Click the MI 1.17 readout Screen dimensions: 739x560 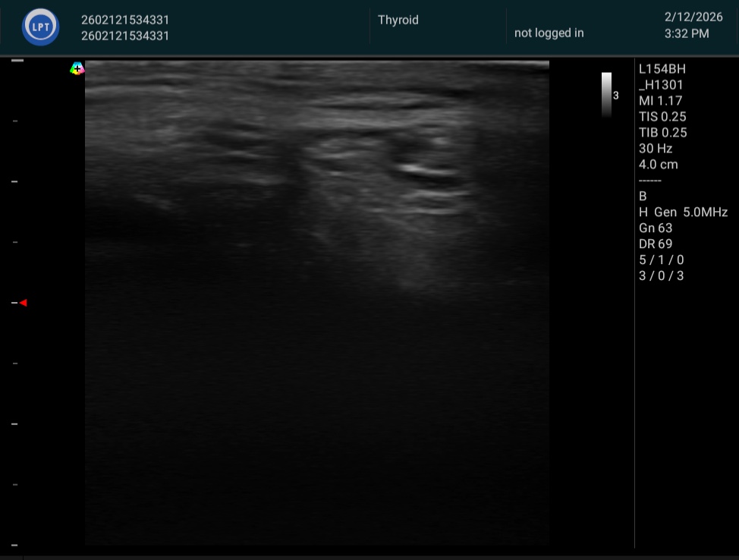[x=661, y=101]
